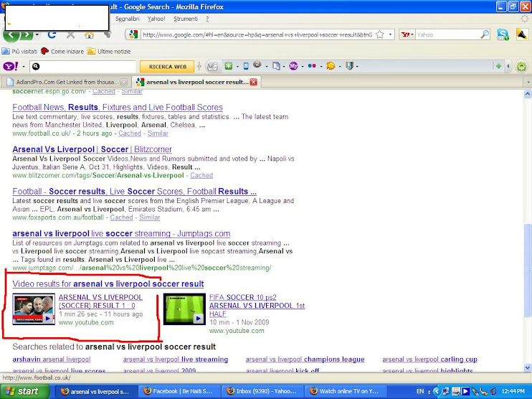Click the documents pages toolbar icon
532x399 pixels.
click(x=277, y=66)
